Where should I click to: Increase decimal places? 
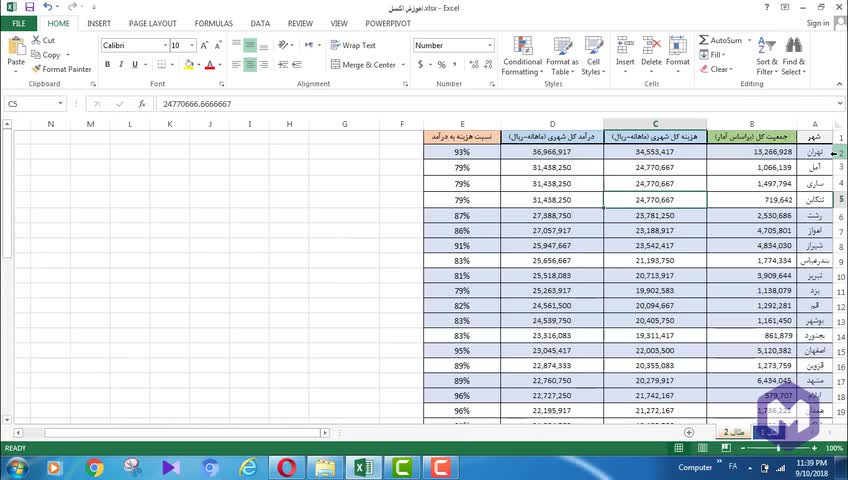click(474, 64)
